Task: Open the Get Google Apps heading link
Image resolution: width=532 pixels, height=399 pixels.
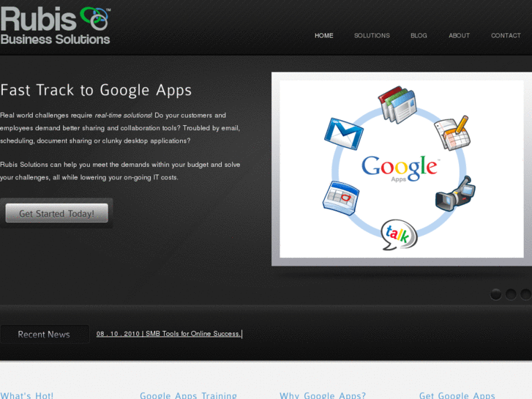Action: pyautogui.click(x=457, y=395)
